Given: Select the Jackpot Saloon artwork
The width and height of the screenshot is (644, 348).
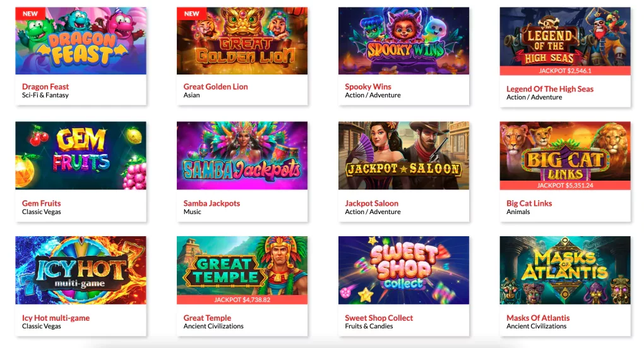Looking at the screenshot, I should point(403,155).
